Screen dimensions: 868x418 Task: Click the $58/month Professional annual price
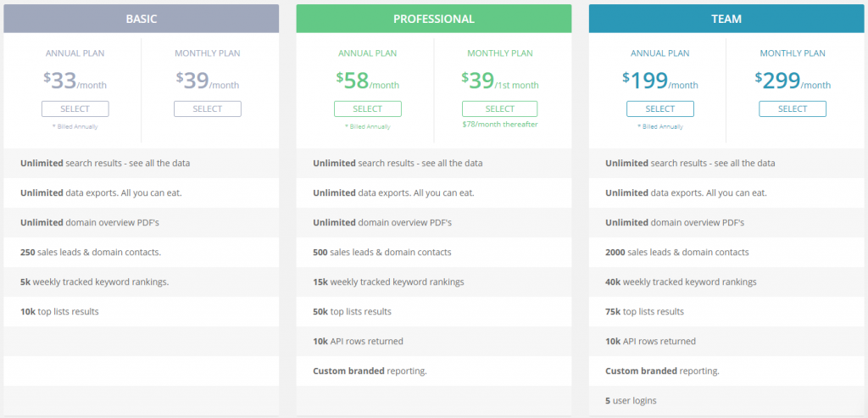368,81
